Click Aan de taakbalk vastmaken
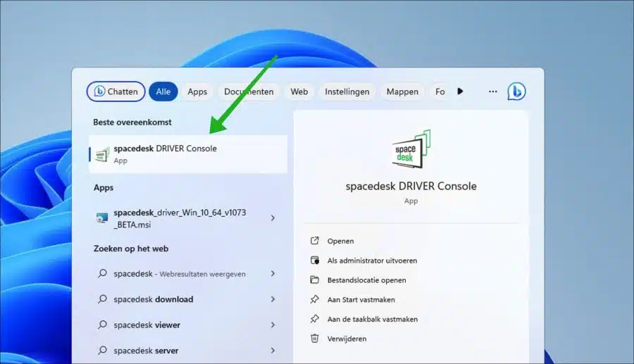 coord(373,319)
